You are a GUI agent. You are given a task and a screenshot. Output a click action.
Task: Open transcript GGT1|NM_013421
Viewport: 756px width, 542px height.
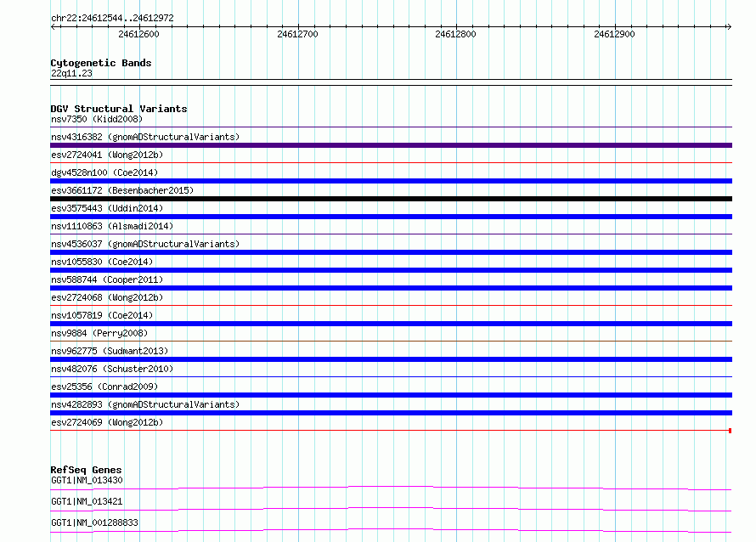pyautogui.click(x=87, y=501)
